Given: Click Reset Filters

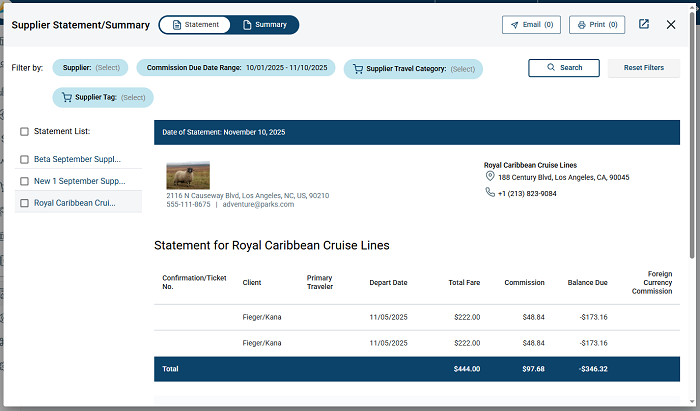Looking at the screenshot, I should 644,68.
